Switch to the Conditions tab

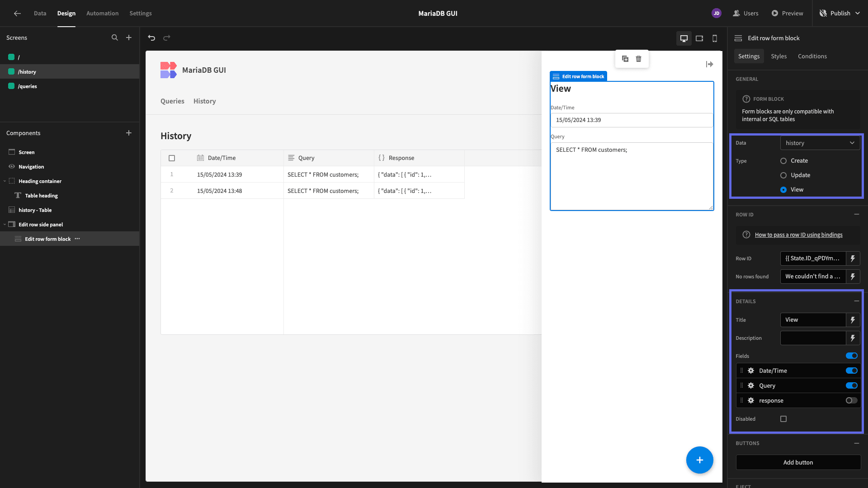pos(812,56)
